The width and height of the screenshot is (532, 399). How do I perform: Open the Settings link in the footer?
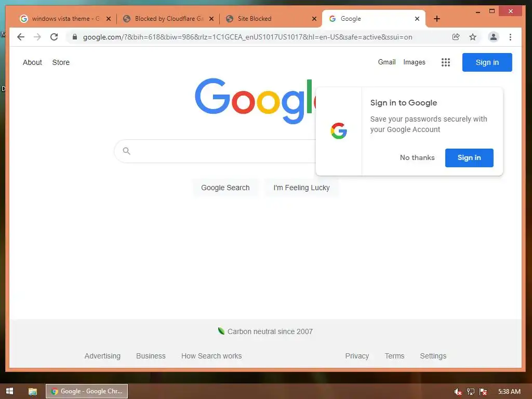click(x=433, y=356)
